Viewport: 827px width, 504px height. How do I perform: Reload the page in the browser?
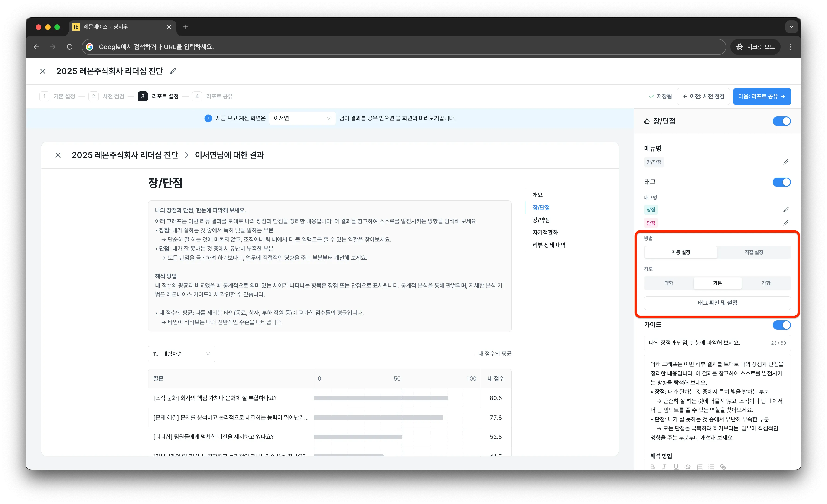click(69, 47)
